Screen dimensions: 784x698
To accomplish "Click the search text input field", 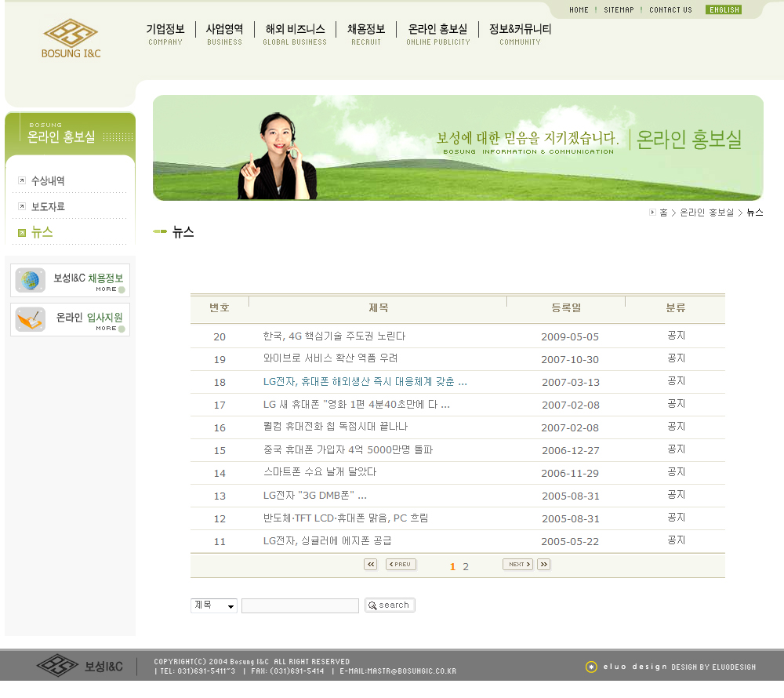I will (x=299, y=605).
